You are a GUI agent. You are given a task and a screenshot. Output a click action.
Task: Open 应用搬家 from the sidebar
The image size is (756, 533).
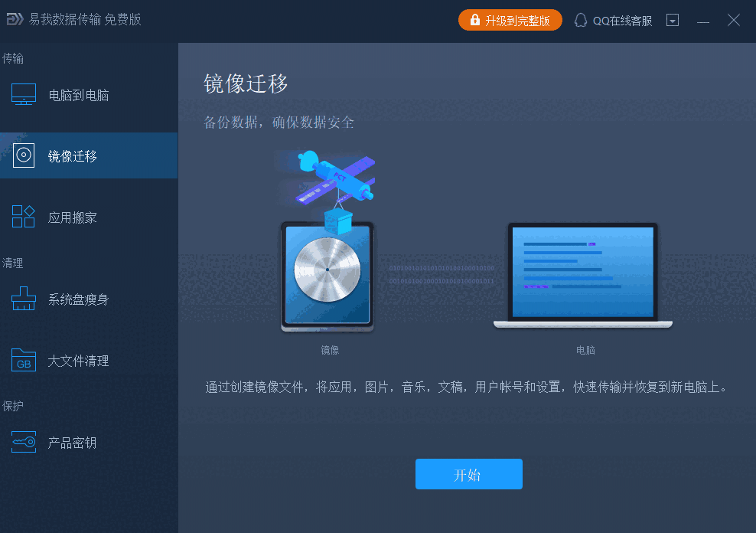(x=72, y=217)
